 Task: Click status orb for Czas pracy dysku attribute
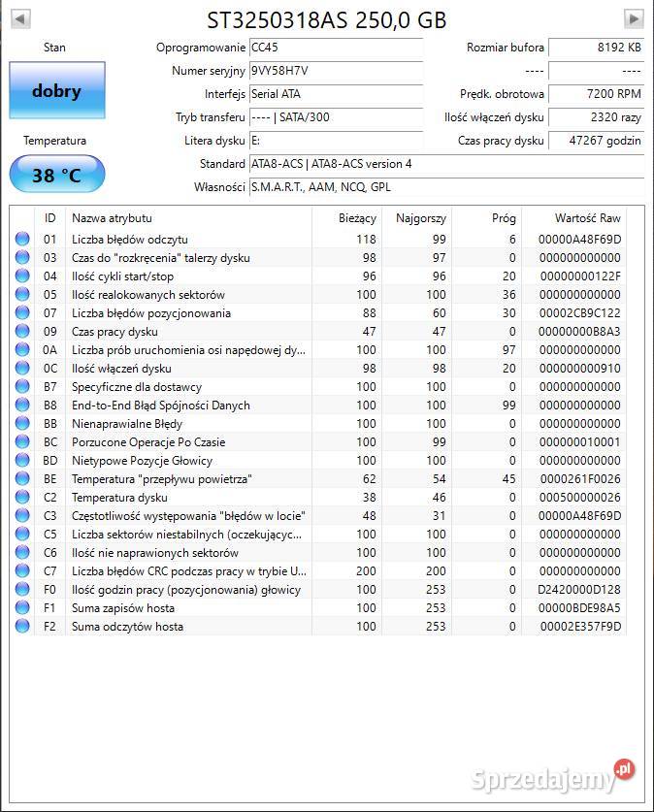22,332
